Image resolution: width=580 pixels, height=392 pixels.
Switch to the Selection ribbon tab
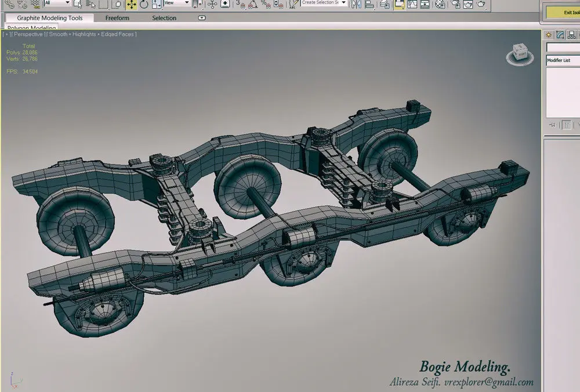click(164, 18)
